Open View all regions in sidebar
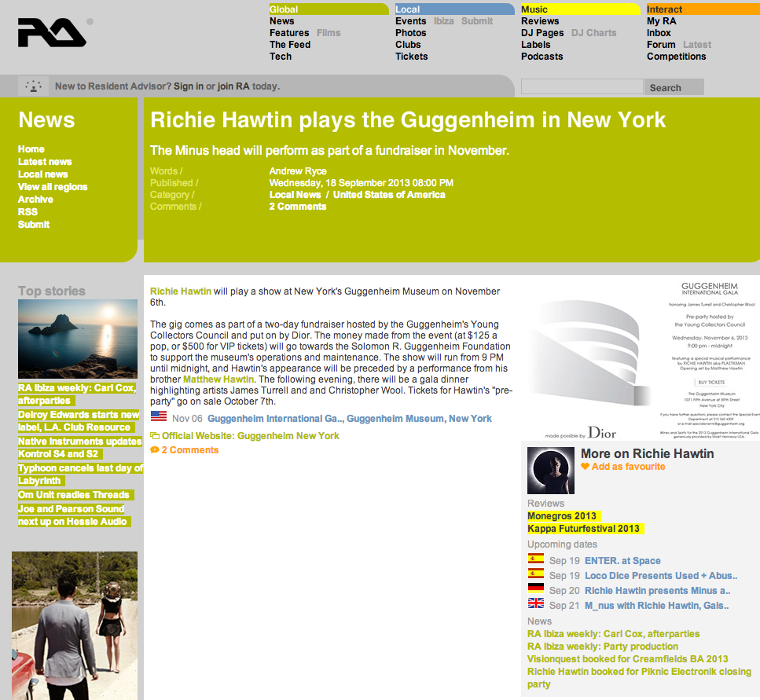760x700 pixels. coord(53,187)
